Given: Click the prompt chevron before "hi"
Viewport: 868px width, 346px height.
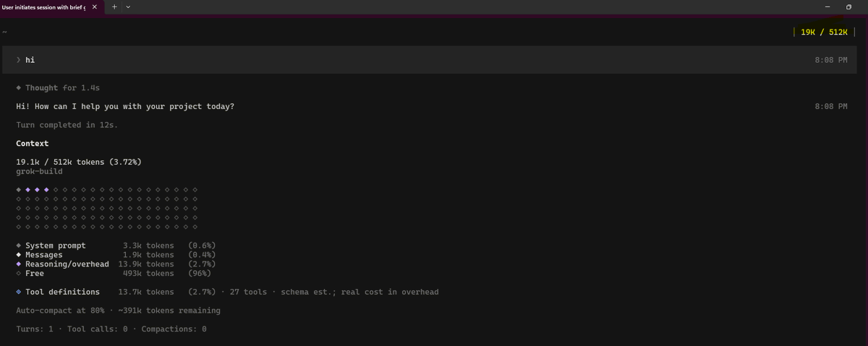Looking at the screenshot, I should tap(19, 60).
